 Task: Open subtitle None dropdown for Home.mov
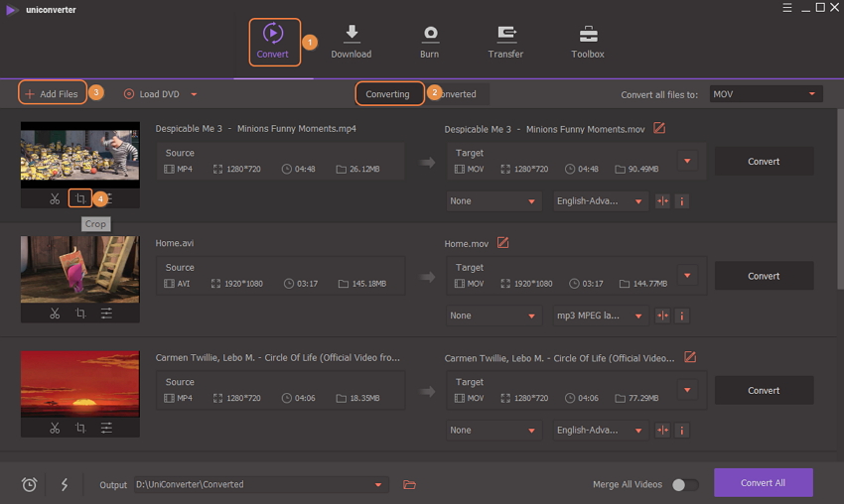point(493,315)
